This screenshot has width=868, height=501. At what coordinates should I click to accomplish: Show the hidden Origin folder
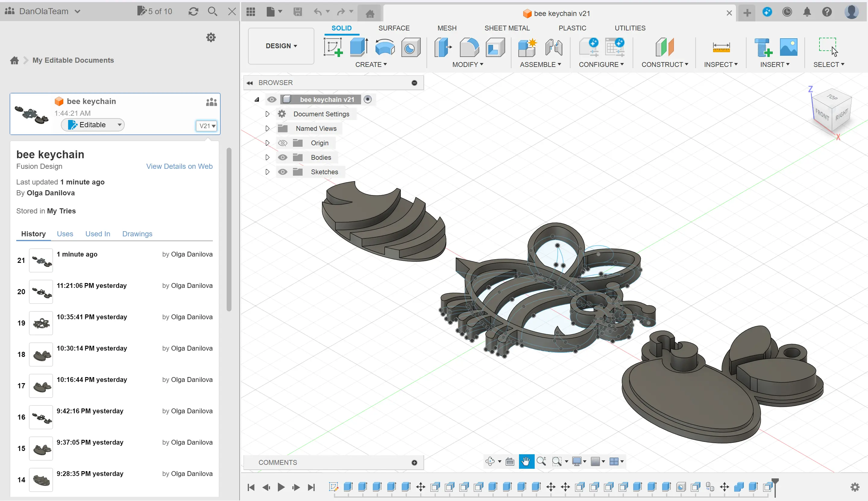click(x=282, y=143)
